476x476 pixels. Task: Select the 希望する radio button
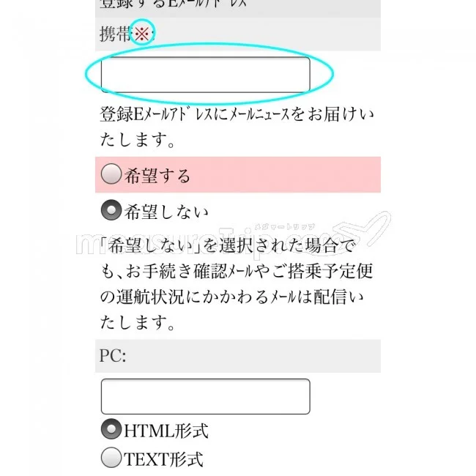click(111, 174)
